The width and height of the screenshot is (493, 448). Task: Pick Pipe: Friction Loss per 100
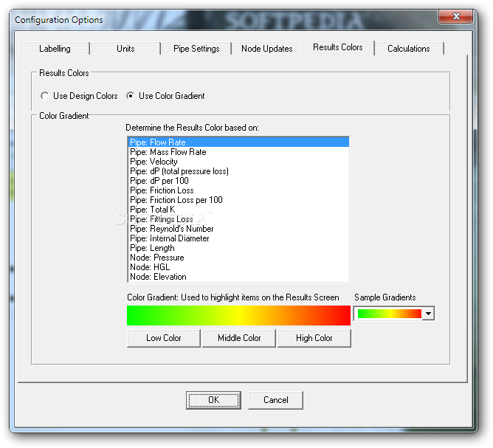[x=238, y=200]
